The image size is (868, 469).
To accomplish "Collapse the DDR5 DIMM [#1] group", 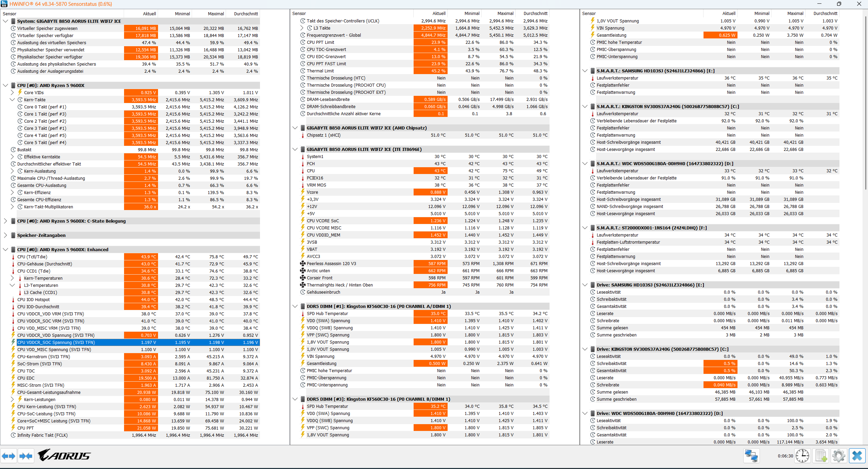I will (295, 307).
